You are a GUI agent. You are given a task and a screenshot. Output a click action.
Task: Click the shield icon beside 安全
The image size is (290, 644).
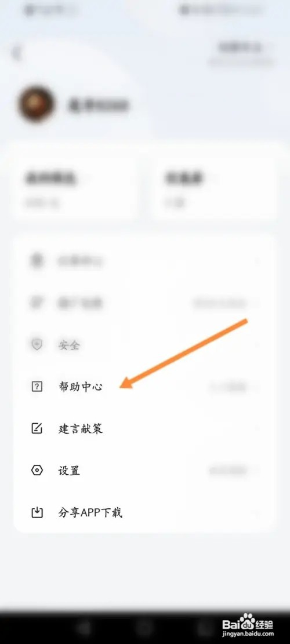coord(37,344)
